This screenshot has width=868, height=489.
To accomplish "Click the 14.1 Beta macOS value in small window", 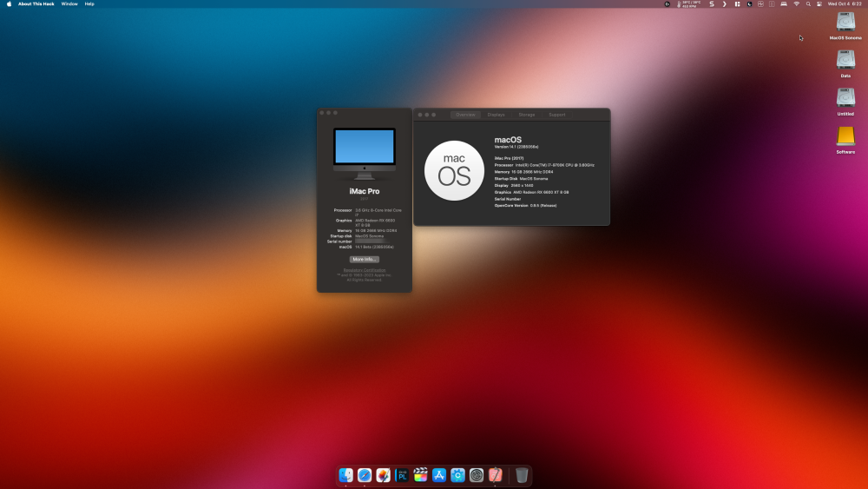I will [x=374, y=247].
